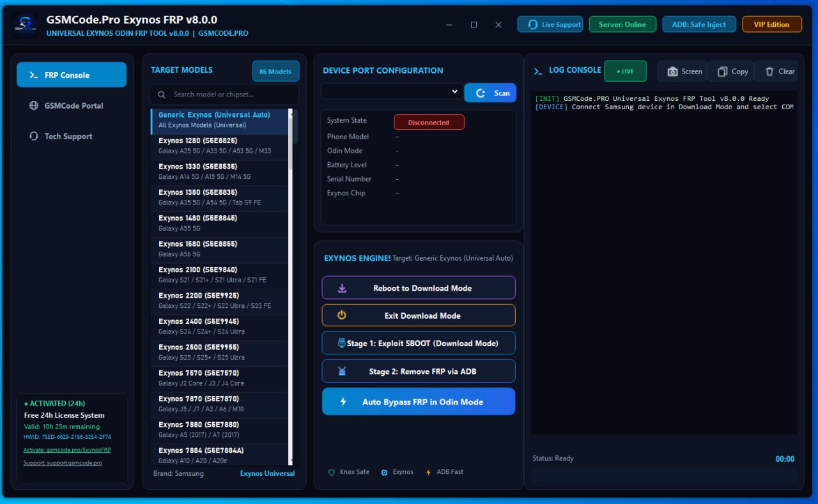Click the headset icon beside Tech Support
Screen dimensions: 818x504
[x=33, y=136]
